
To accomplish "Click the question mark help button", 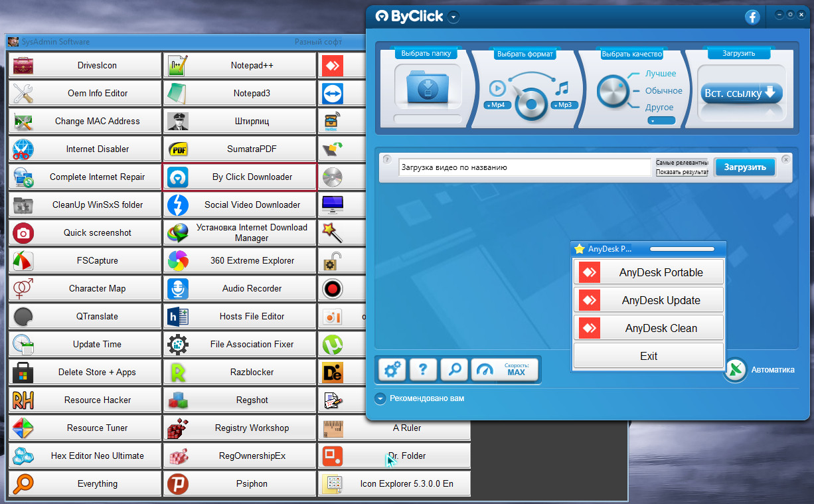I will tap(423, 370).
